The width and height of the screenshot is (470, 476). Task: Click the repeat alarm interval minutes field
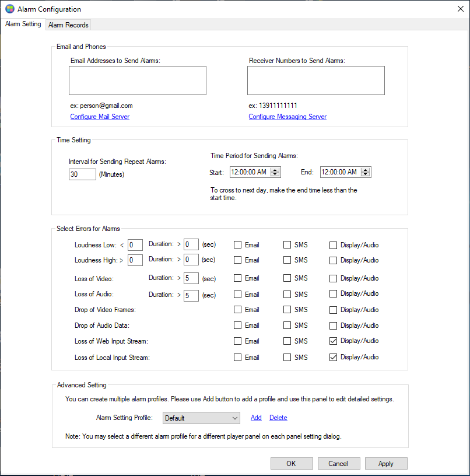pos(82,174)
